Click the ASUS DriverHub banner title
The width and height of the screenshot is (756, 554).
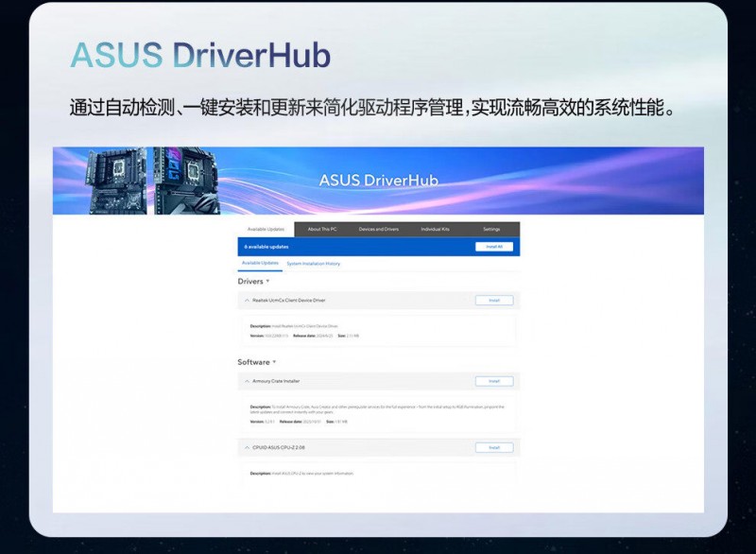[x=378, y=180]
